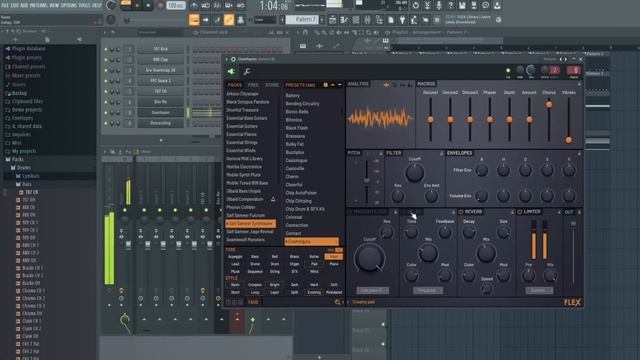The width and height of the screenshot is (640, 360).
Task: Expand the Packs folder in browser
Action: [18, 160]
